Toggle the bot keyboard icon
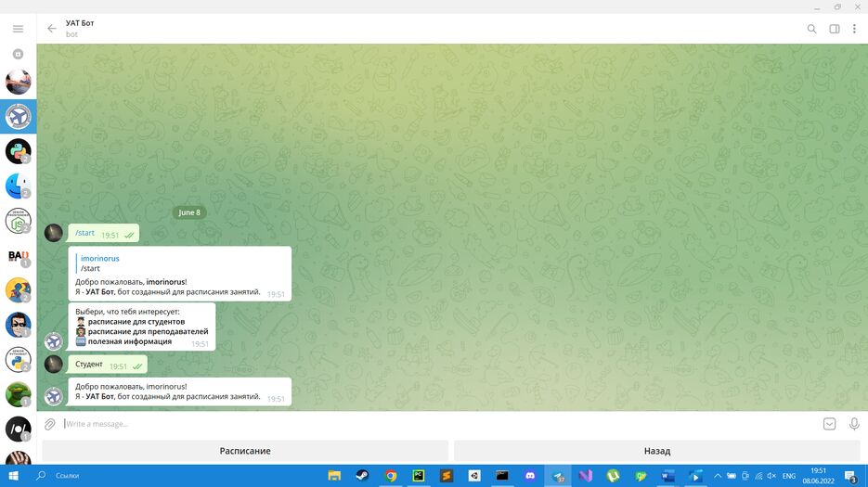This screenshot has width=868, height=487. point(829,424)
